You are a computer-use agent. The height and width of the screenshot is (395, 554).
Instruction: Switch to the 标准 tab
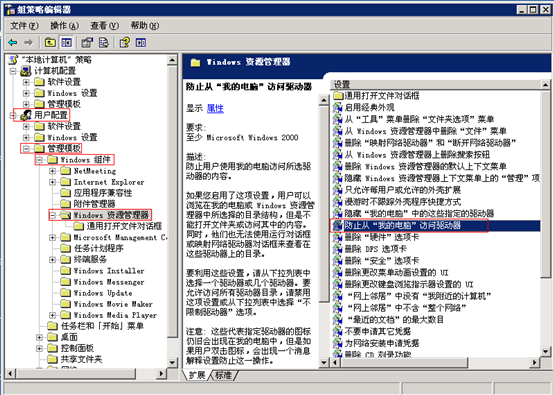pyautogui.click(x=224, y=375)
